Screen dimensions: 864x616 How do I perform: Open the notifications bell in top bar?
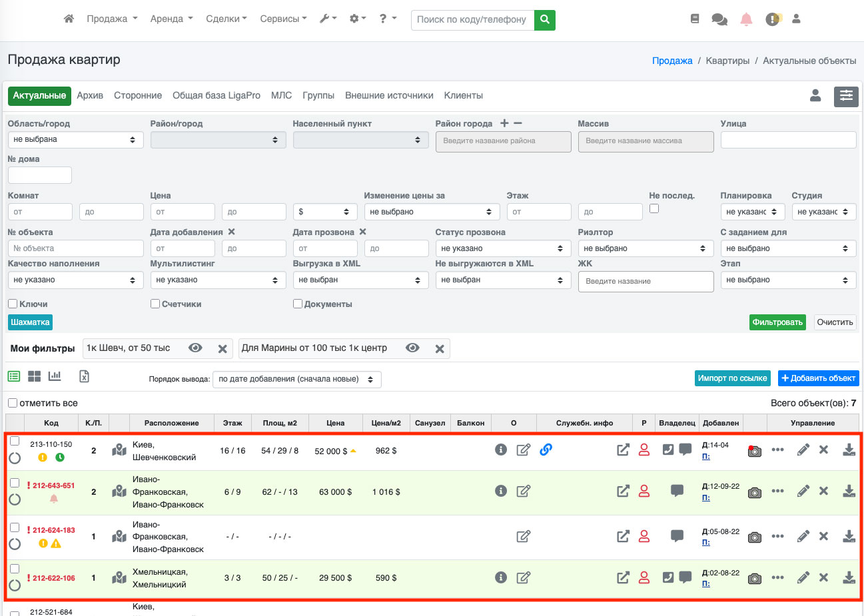point(746,19)
